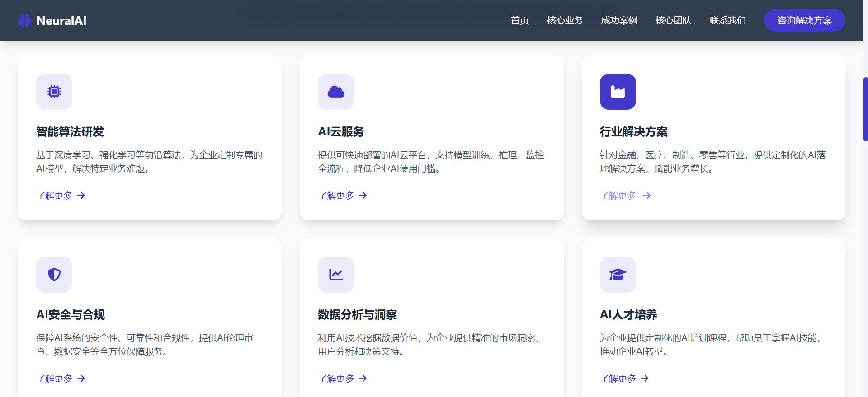This screenshot has width=868, height=397.
Task: Click the graduation cap icon for AI人才培养
Action: tap(618, 275)
